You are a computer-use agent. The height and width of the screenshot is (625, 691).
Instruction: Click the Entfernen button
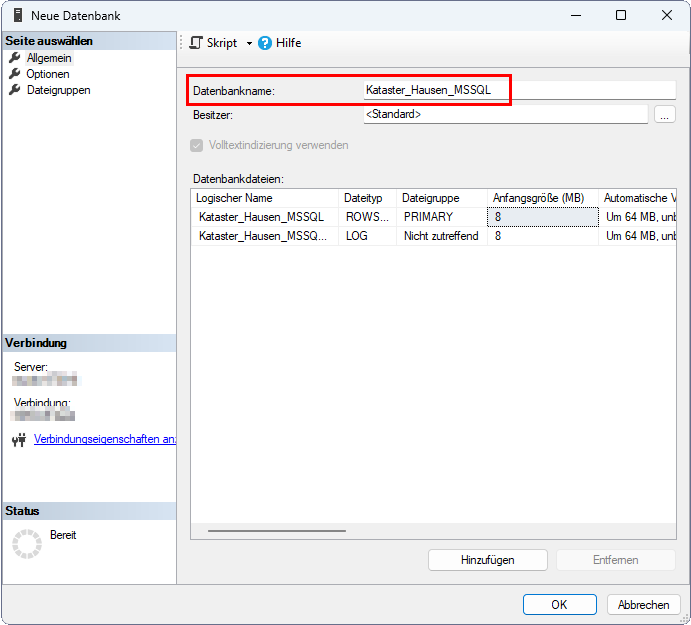(616, 560)
